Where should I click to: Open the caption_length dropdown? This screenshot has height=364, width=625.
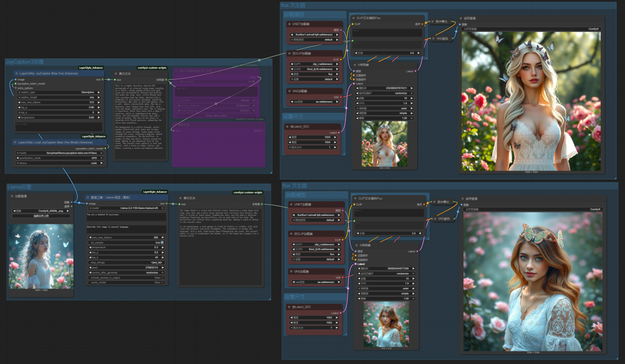tap(58, 97)
